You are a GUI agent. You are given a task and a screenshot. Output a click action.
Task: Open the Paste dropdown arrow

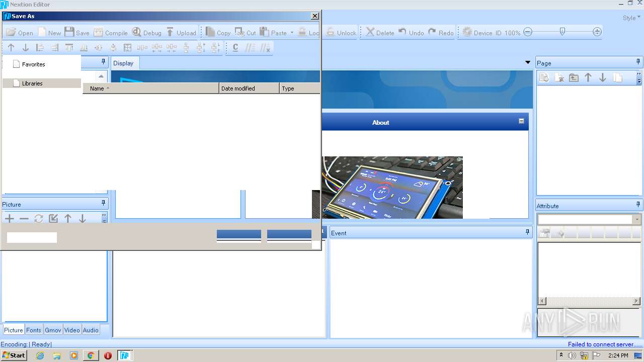click(x=292, y=33)
